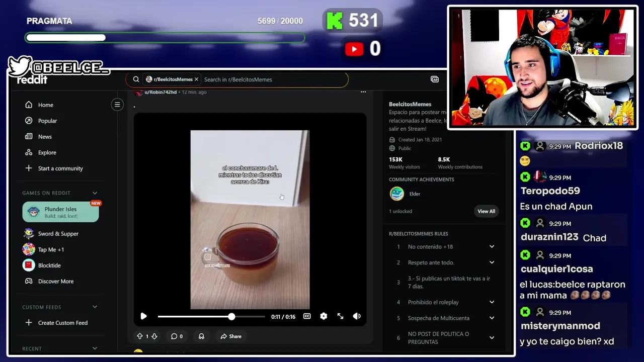Open the advertise icon in header

tap(435, 79)
